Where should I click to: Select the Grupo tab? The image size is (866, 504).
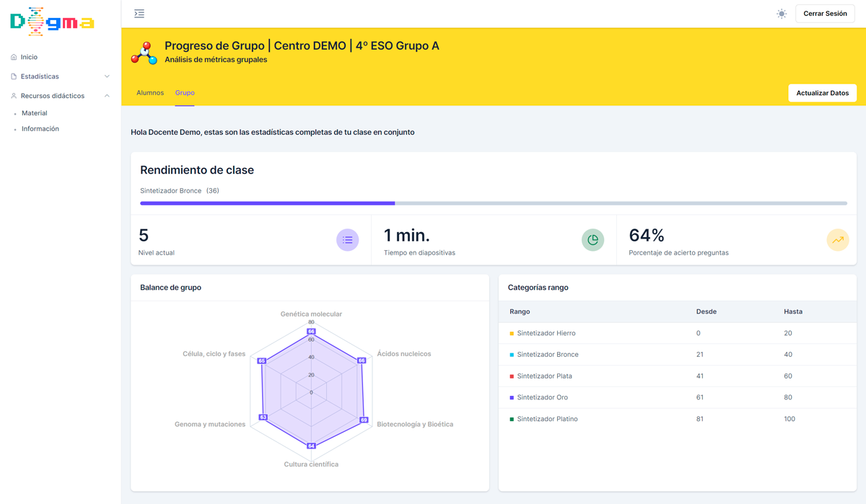click(x=185, y=93)
